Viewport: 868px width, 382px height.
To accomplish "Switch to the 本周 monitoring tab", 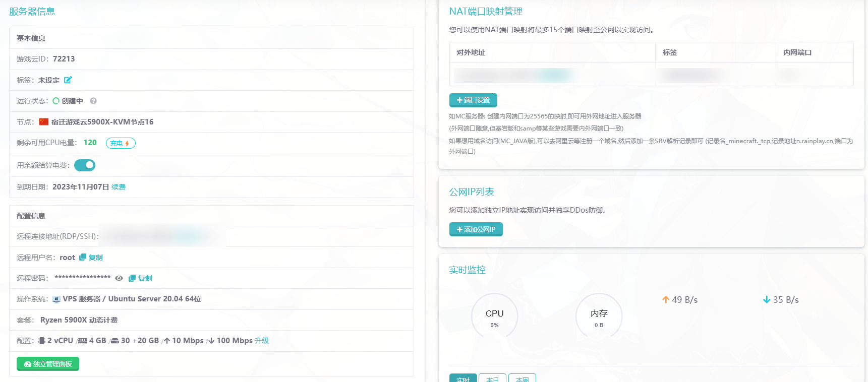I will click(522, 378).
